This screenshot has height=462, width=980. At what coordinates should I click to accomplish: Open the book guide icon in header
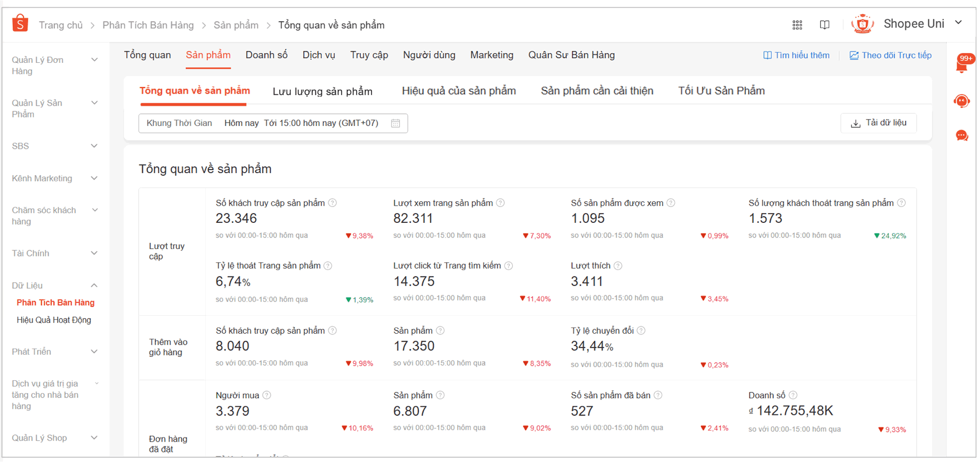click(824, 25)
